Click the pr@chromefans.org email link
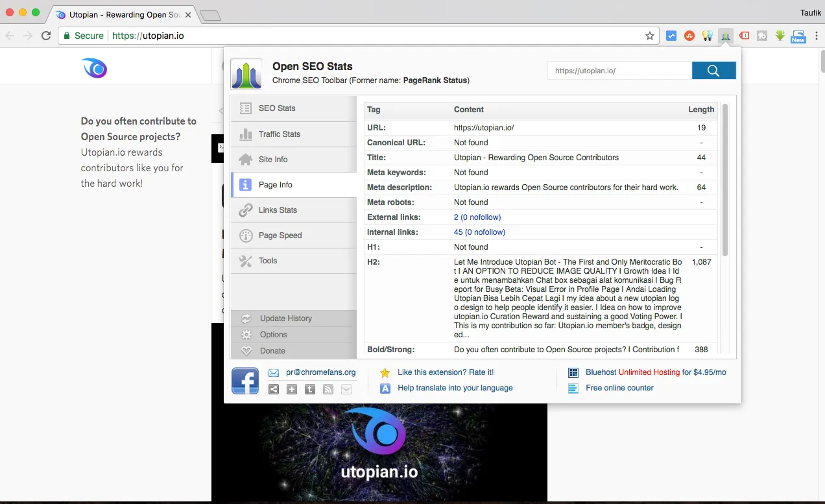 click(320, 372)
